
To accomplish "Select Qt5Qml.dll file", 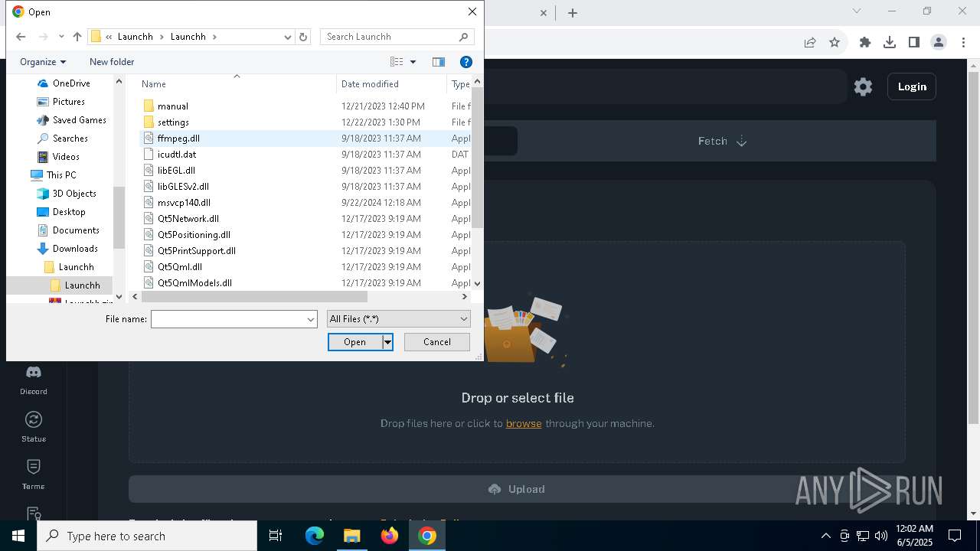I will click(x=180, y=267).
